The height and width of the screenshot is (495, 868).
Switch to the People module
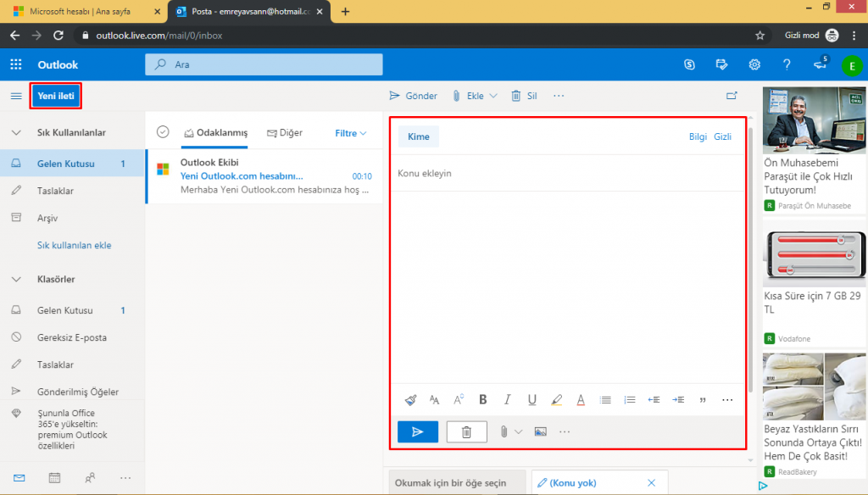tap(90, 478)
